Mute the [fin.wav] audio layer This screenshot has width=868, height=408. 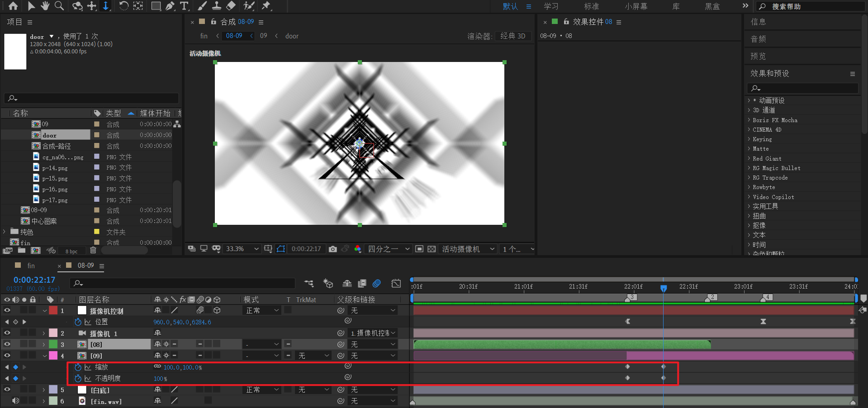(x=15, y=401)
